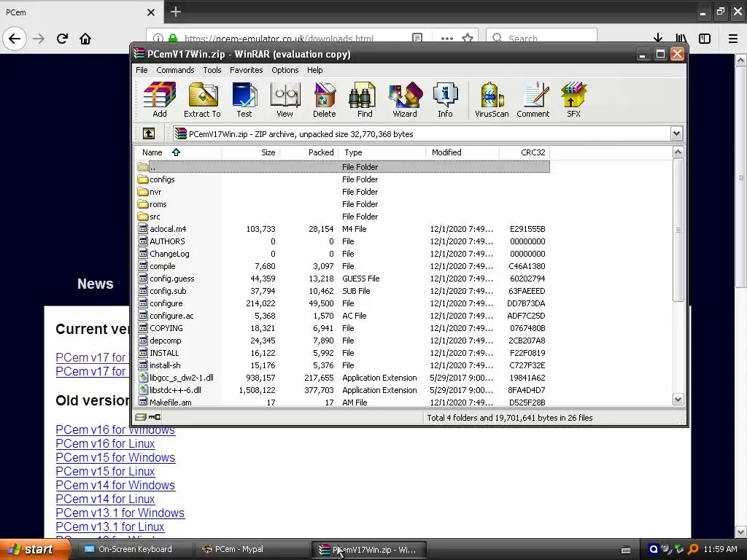This screenshot has width=747, height=560.
Task: Open WinRAR Commands menu
Action: pyautogui.click(x=175, y=70)
